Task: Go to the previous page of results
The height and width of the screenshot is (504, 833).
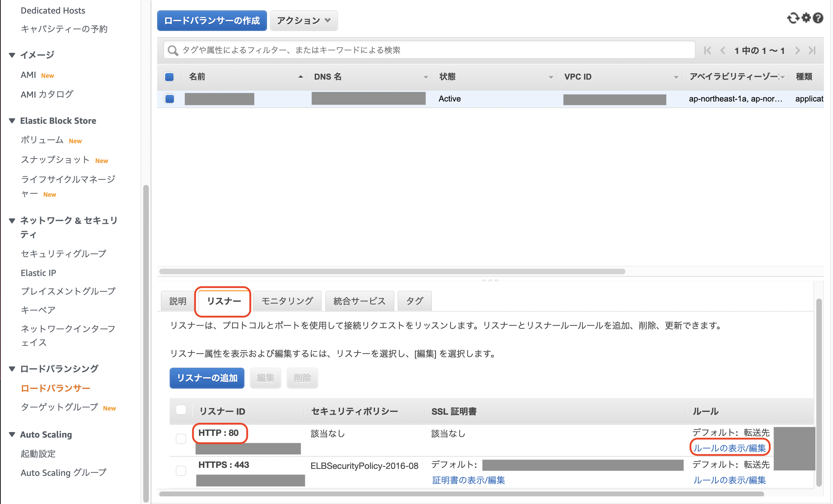Action: (723, 50)
